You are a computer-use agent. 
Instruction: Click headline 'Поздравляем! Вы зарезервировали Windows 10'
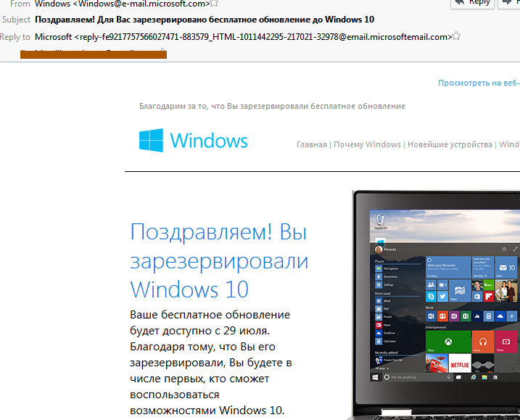pos(219,260)
